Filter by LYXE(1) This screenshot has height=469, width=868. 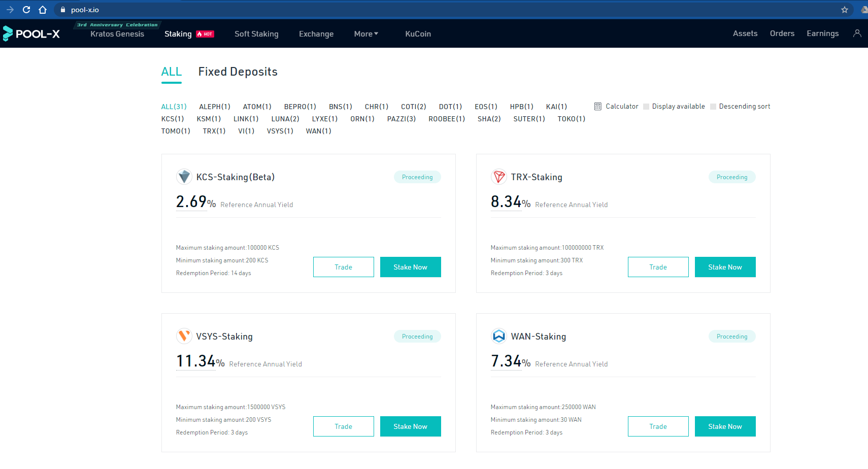pos(325,119)
